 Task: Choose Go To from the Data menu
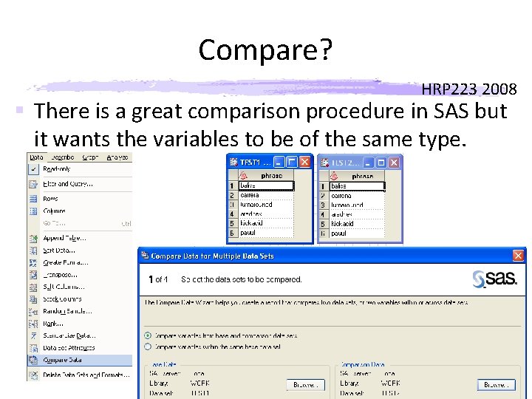[x=80, y=223]
